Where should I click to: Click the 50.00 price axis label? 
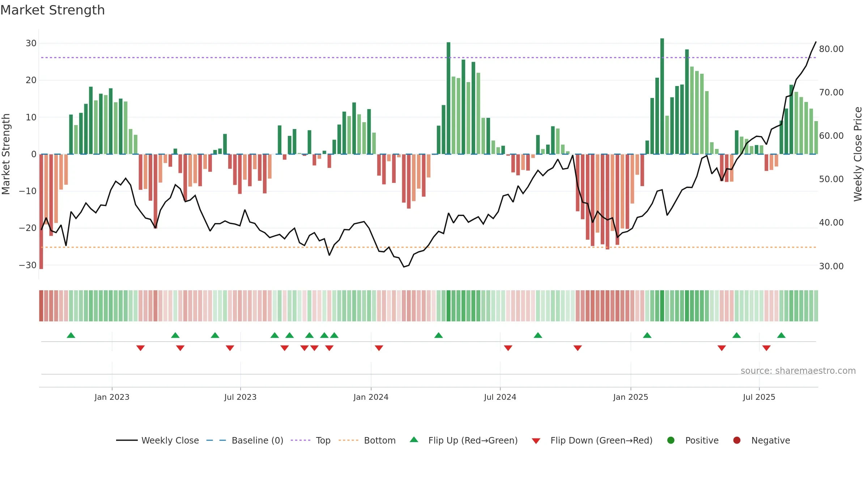pos(831,179)
